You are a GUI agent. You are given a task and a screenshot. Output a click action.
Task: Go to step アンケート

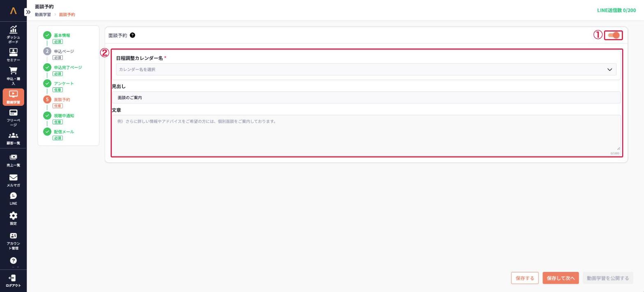click(x=64, y=83)
